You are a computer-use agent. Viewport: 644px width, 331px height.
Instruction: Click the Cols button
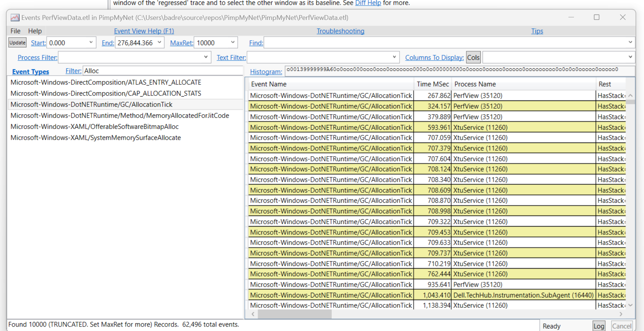pos(473,58)
